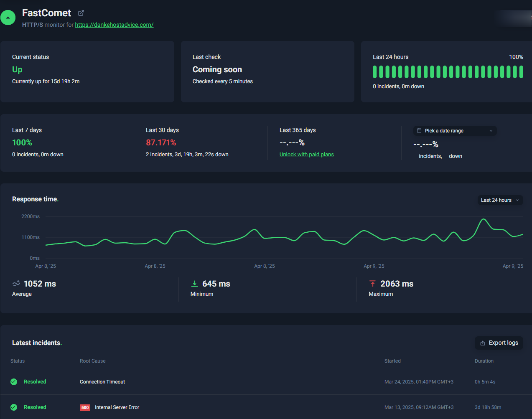Click Resolved label of Internal Server Error incident
532x419 pixels.
point(35,407)
